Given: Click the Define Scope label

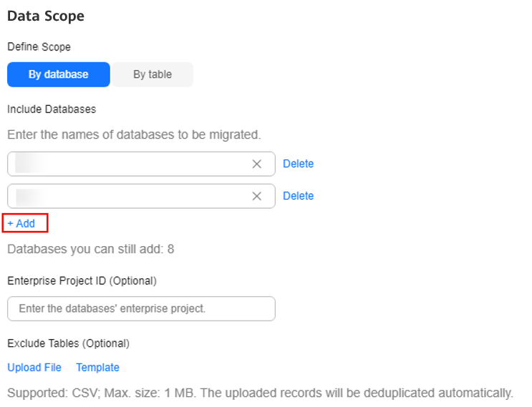Looking at the screenshot, I should pos(39,46).
